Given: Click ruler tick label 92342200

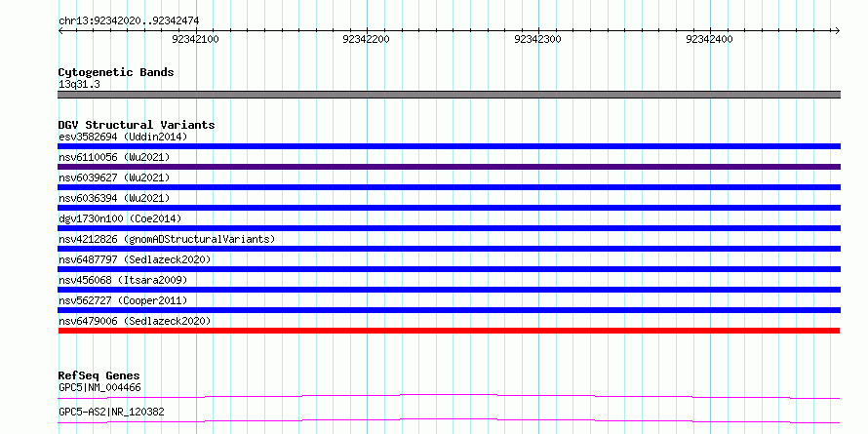Looking at the screenshot, I should 367,39.
